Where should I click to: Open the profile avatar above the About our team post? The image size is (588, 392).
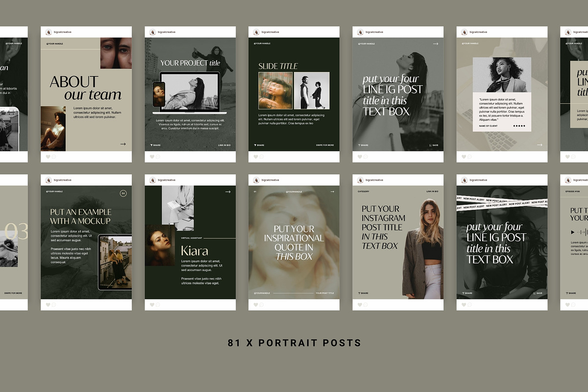click(x=49, y=32)
